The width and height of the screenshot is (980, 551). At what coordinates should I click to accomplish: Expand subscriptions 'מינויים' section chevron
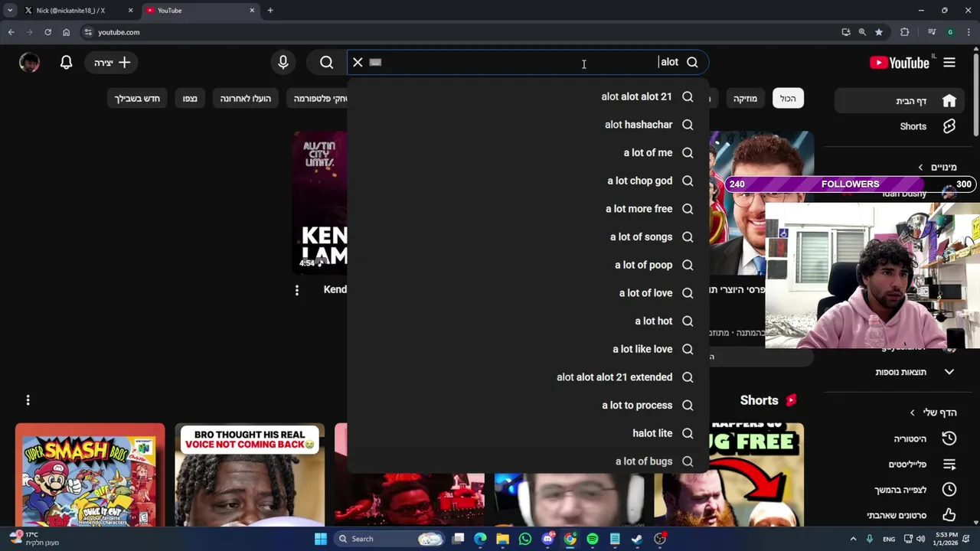point(921,167)
